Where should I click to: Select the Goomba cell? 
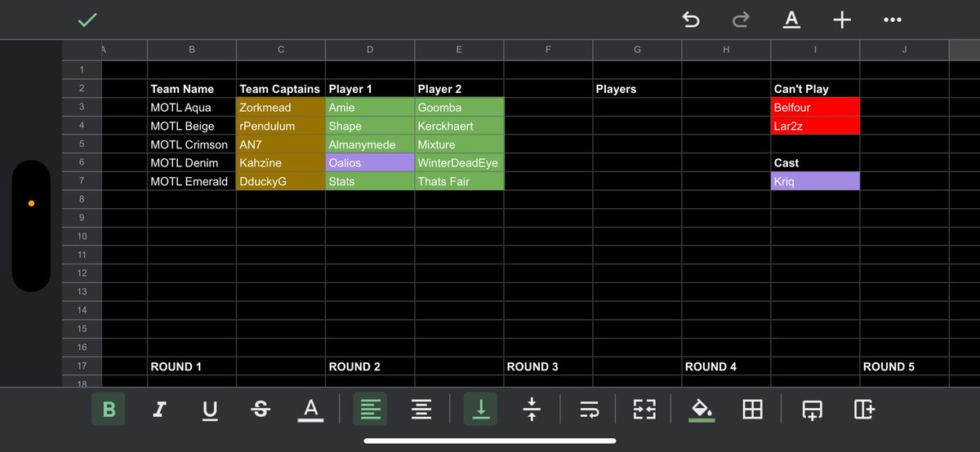[x=459, y=108]
